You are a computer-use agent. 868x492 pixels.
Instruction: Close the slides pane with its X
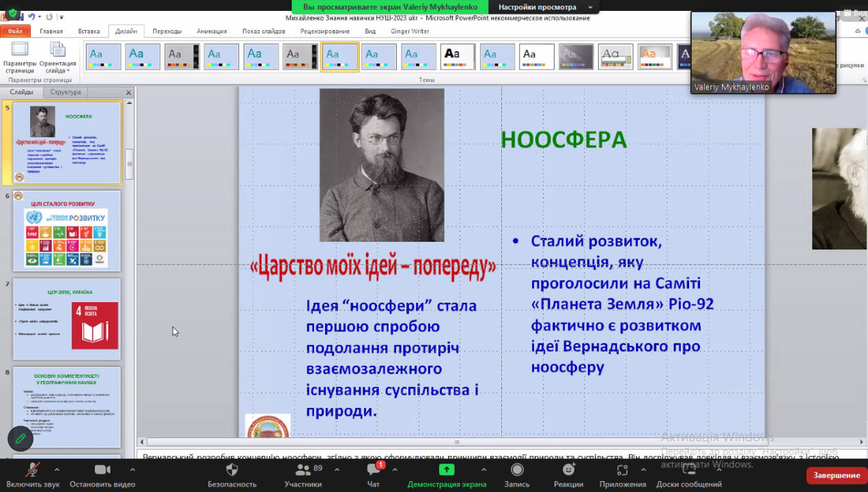128,92
